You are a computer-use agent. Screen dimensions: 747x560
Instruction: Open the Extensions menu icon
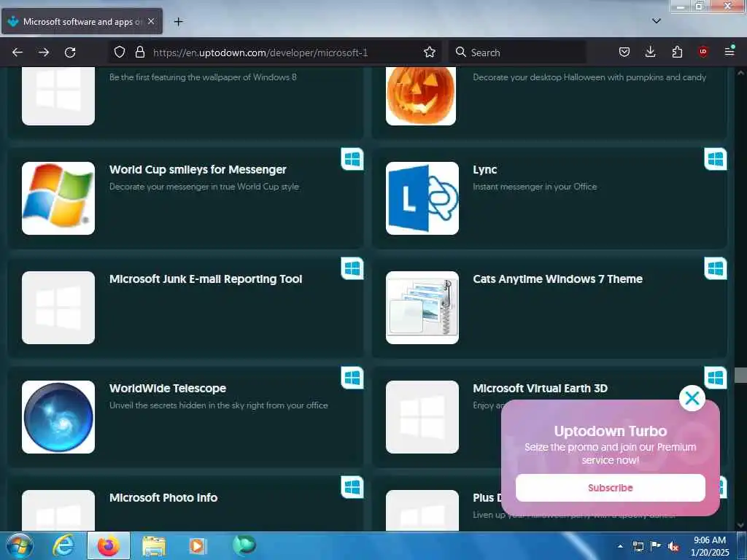(x=677, y=52)
